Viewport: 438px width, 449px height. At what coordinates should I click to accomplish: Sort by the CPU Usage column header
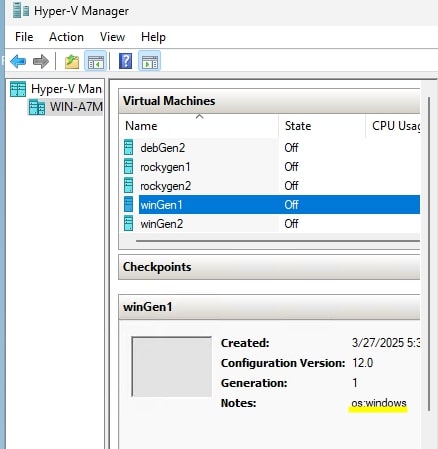tap(396, 126)
